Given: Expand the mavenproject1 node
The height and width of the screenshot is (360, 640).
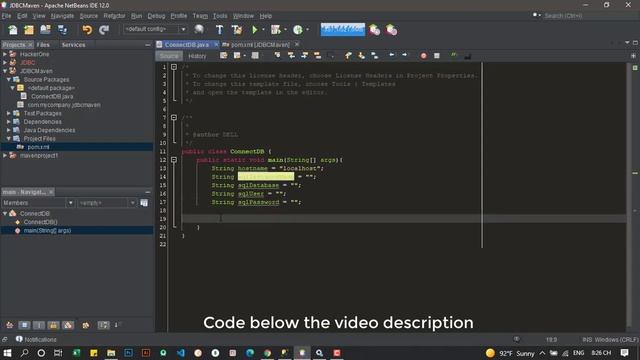Looking at the screenshot, I should 5,156.
